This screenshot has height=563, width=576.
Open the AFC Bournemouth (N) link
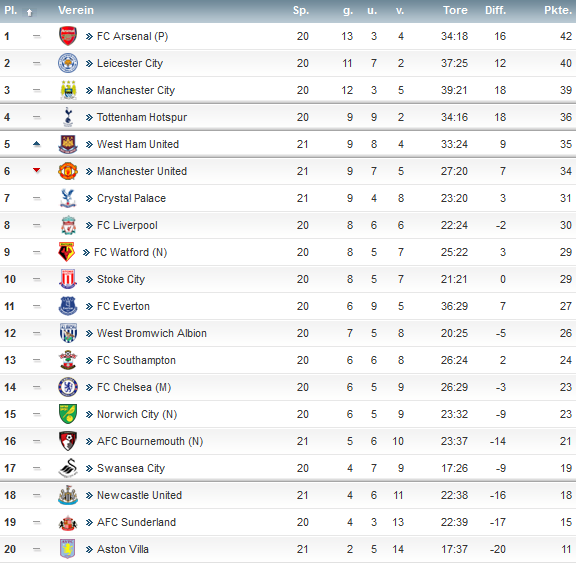(x=150, y=441)
